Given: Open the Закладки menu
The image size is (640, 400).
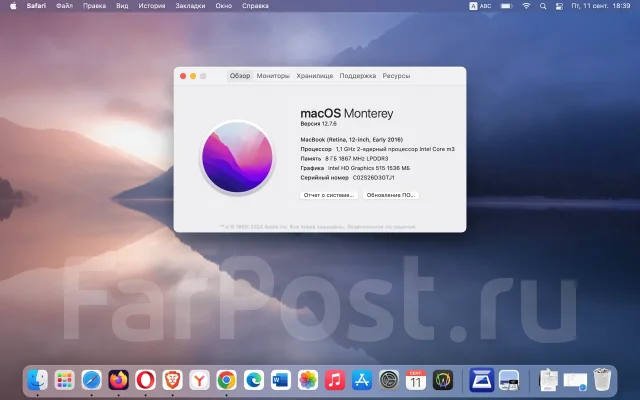Looking at the screenshot, I should pos(190,6).
